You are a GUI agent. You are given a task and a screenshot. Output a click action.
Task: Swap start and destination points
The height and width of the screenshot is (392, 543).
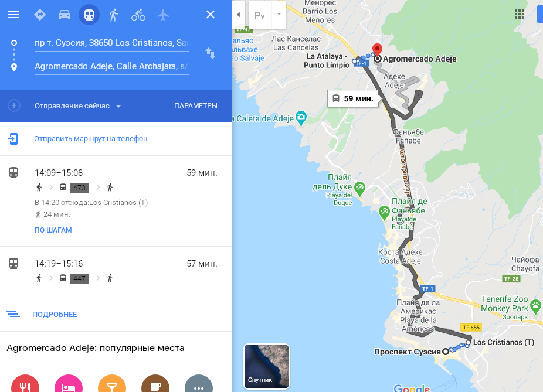pyautogui.click(x=211, y=54)
